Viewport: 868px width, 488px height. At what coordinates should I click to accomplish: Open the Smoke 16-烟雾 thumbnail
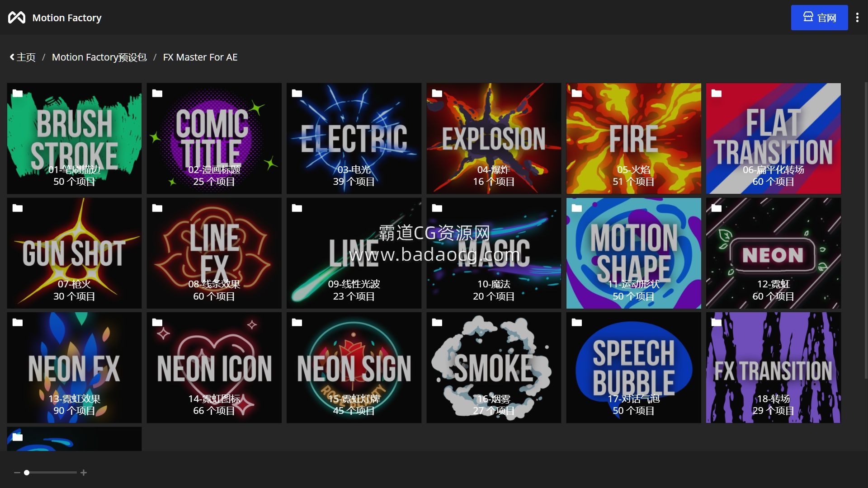click(x=494, y=368)
